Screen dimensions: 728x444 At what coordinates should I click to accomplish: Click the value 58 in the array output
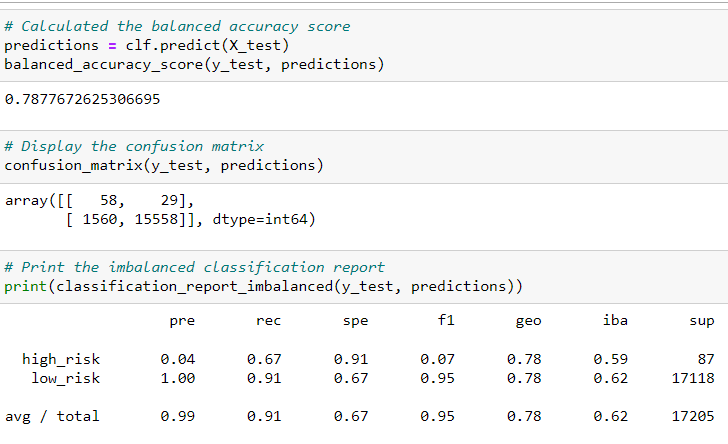(109, 200)
